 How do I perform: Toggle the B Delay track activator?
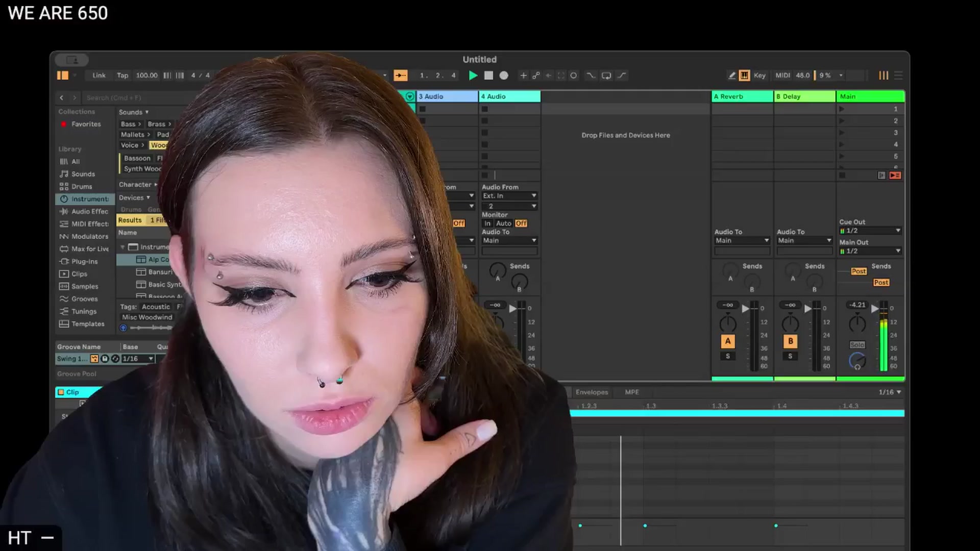[790, 341]
